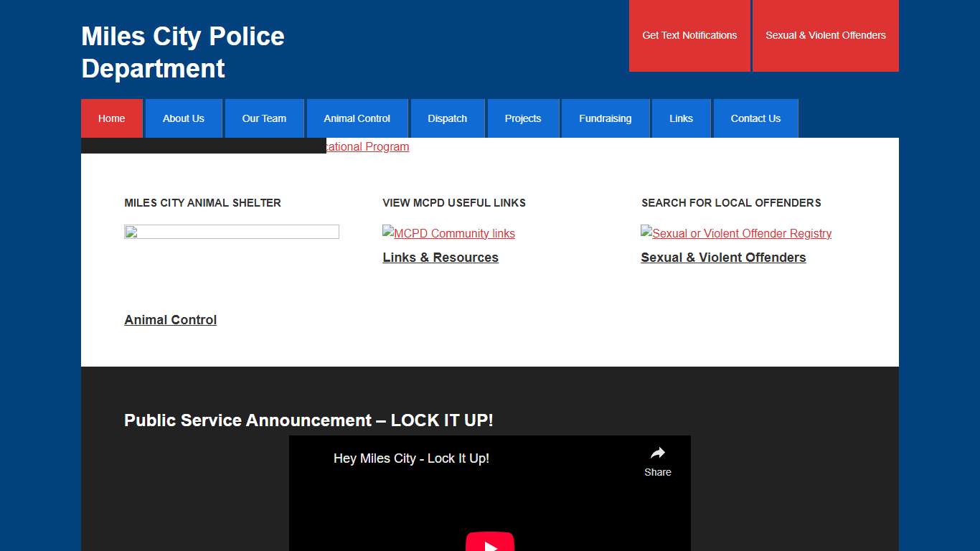Open the Links navigation item
The height and width of the screenshot is (551, 980).
681,118
